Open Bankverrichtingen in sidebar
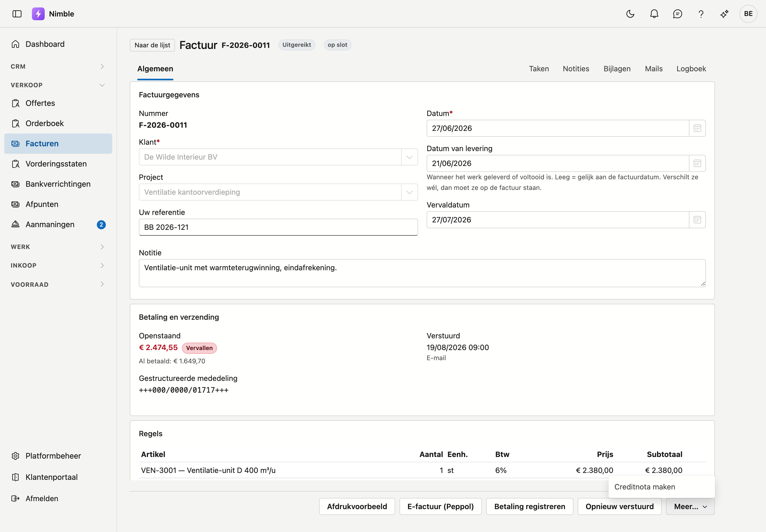The width and height of the screenshot is (766, 532). (58, 184)
